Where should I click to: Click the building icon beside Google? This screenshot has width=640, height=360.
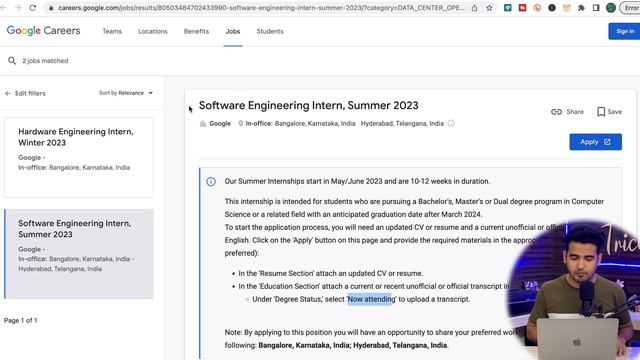click(203, 124)
